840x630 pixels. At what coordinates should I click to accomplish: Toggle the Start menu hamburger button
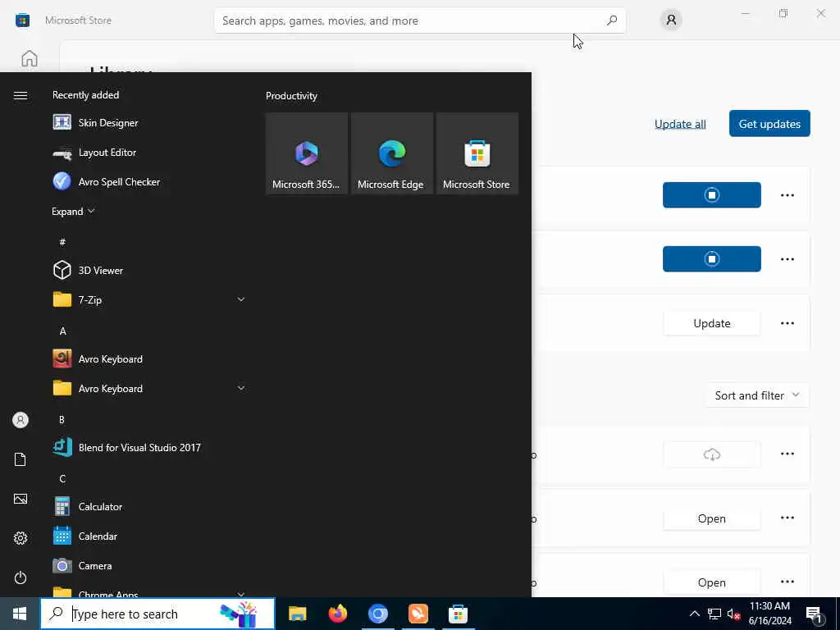[x=21, y=95]
